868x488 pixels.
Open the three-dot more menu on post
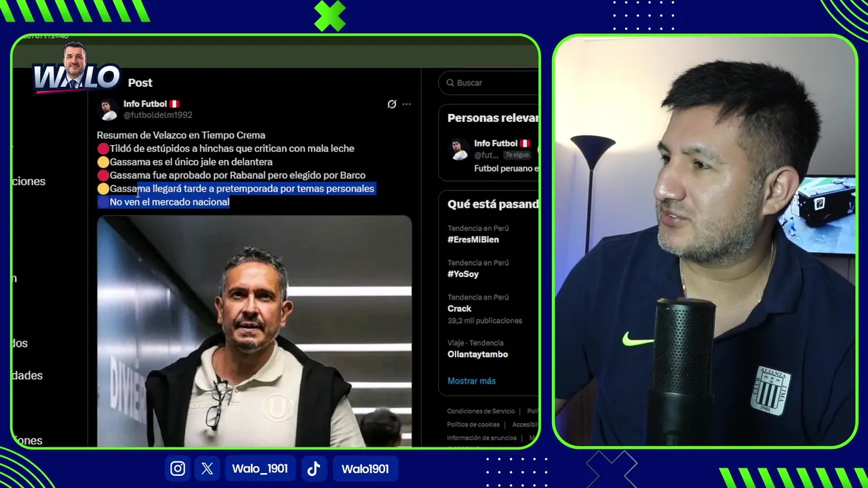(406, 104)
